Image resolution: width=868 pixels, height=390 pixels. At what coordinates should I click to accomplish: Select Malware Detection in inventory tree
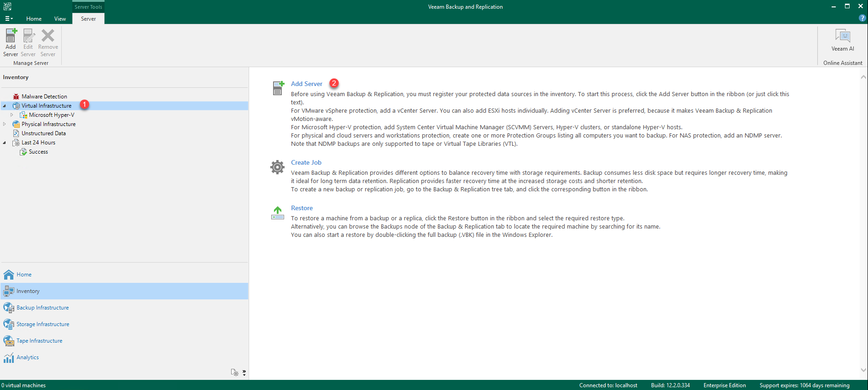(x=44, y=97)
